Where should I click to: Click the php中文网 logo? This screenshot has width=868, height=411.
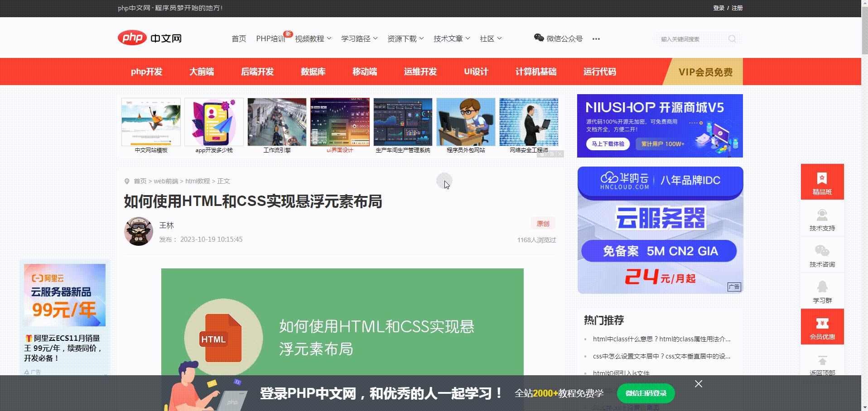click(150, 38)
